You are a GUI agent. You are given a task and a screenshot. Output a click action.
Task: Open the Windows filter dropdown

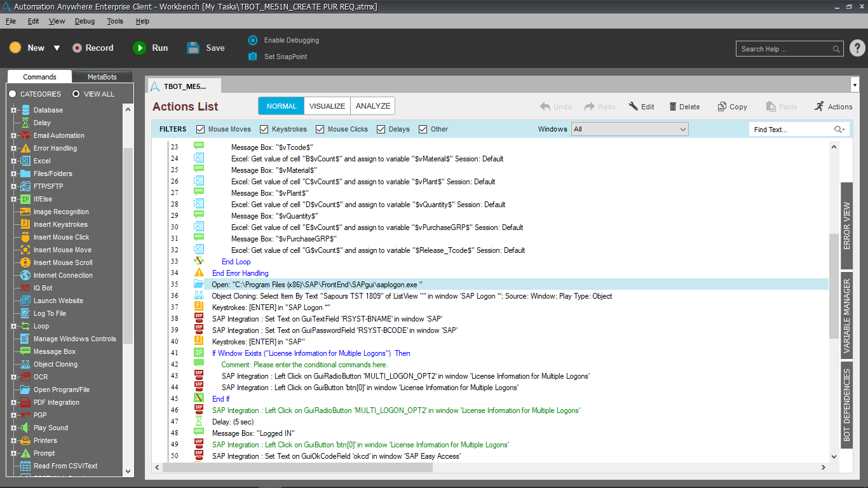point(630,129)
